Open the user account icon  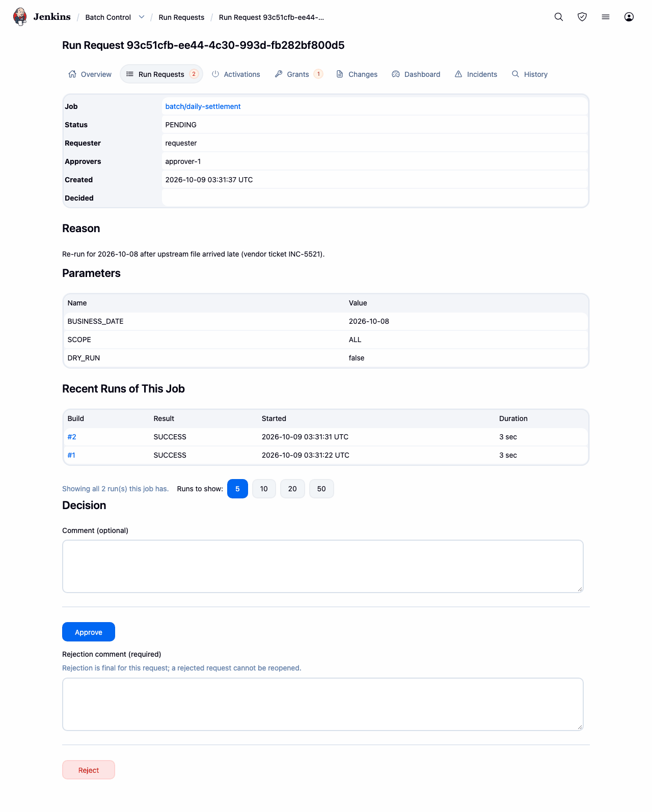pyautogui.click(x=629, y=17)
